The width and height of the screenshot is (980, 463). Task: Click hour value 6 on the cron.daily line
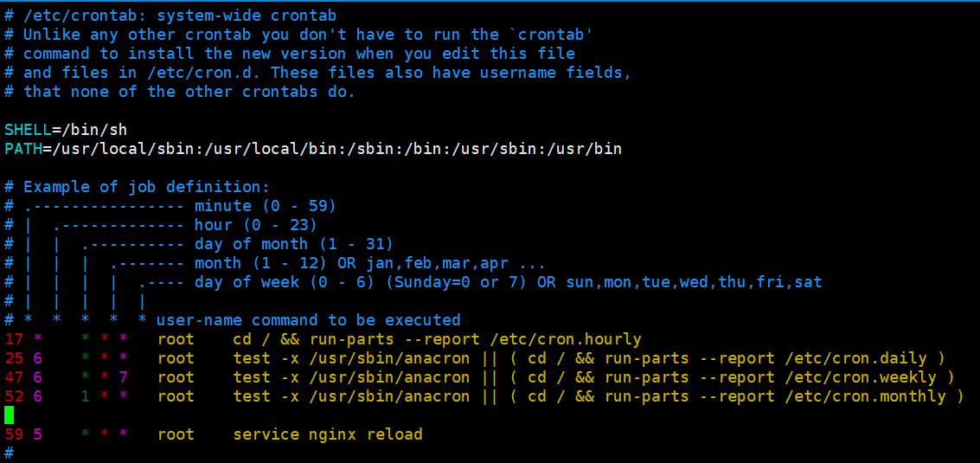click(37, 358)
